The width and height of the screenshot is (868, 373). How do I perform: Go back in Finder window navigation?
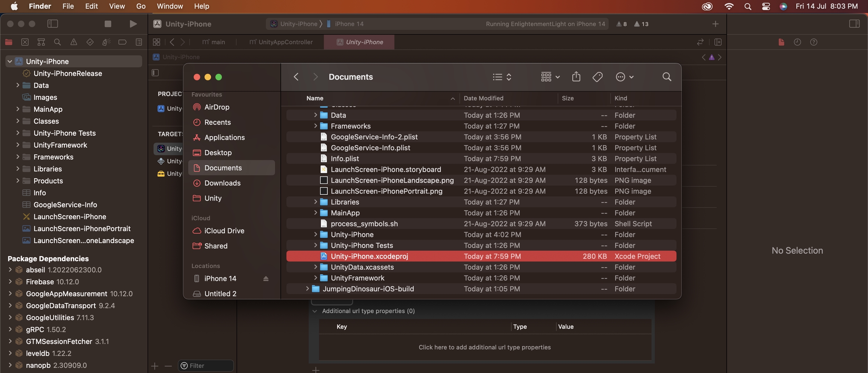coord(296,77)
